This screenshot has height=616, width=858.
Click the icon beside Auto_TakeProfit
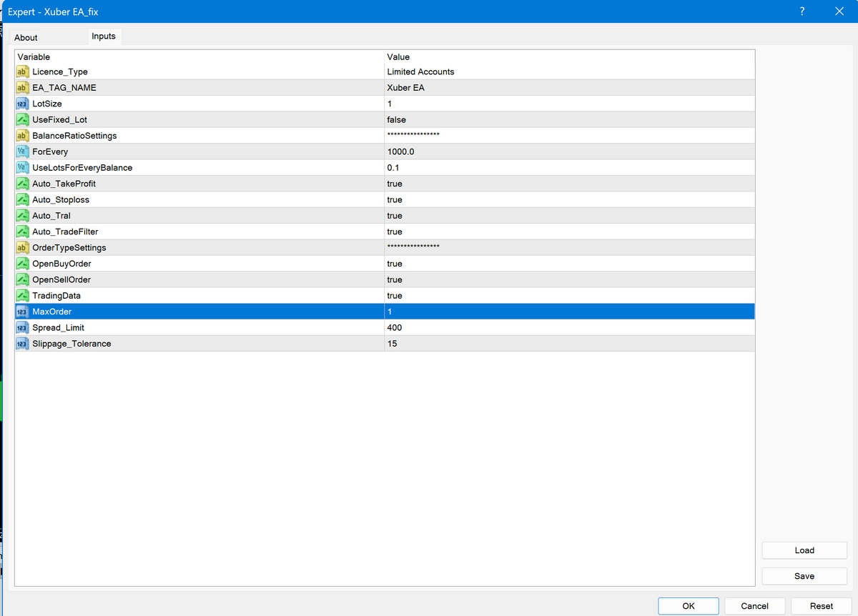click(x=21, y=184)
